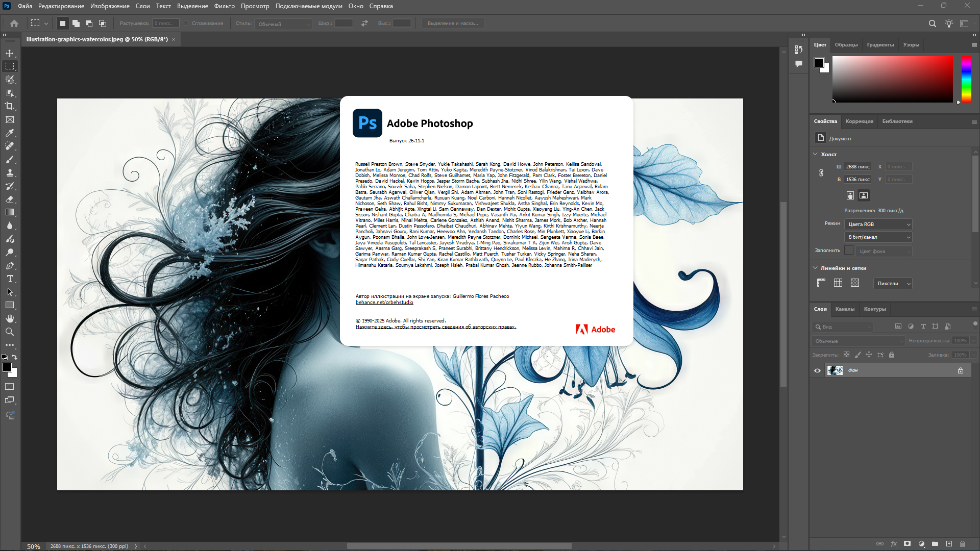Open the 8 бит/канал dropdown

tap(878, 237)
